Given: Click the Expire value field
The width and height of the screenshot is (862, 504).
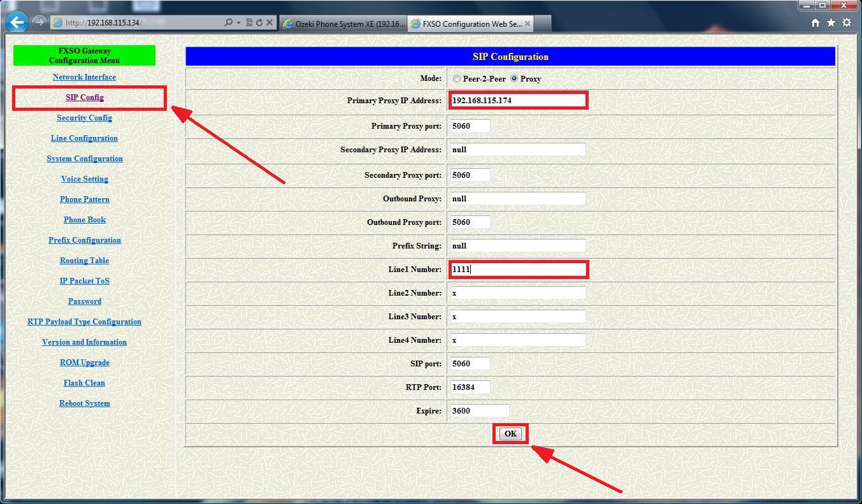Looking at the screenshot, I should pos(479,410).
